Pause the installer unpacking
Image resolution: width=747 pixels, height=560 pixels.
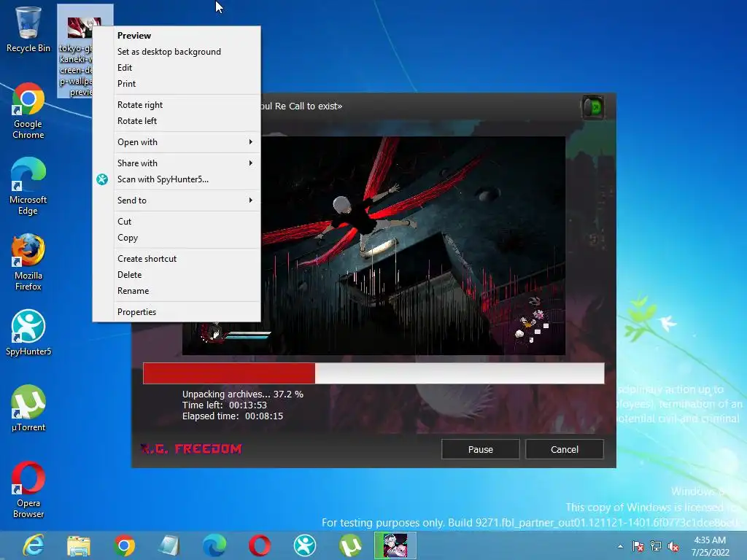pos(480,449)
